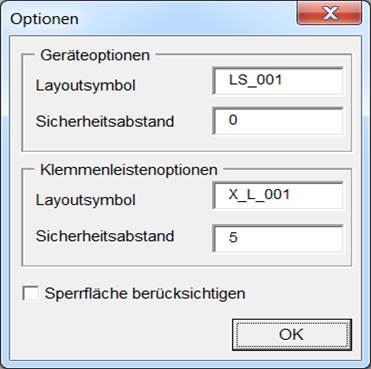Click the Klemmenleistenoptionen group heading
The width and height of the screenshot is (371, 369).
[x=129, y=170]
